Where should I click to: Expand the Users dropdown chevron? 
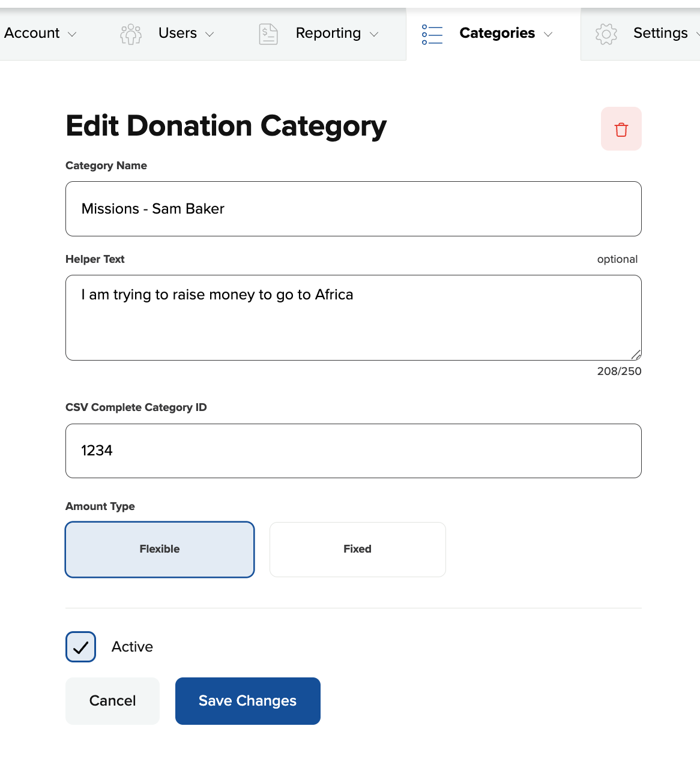pos(210,34)
